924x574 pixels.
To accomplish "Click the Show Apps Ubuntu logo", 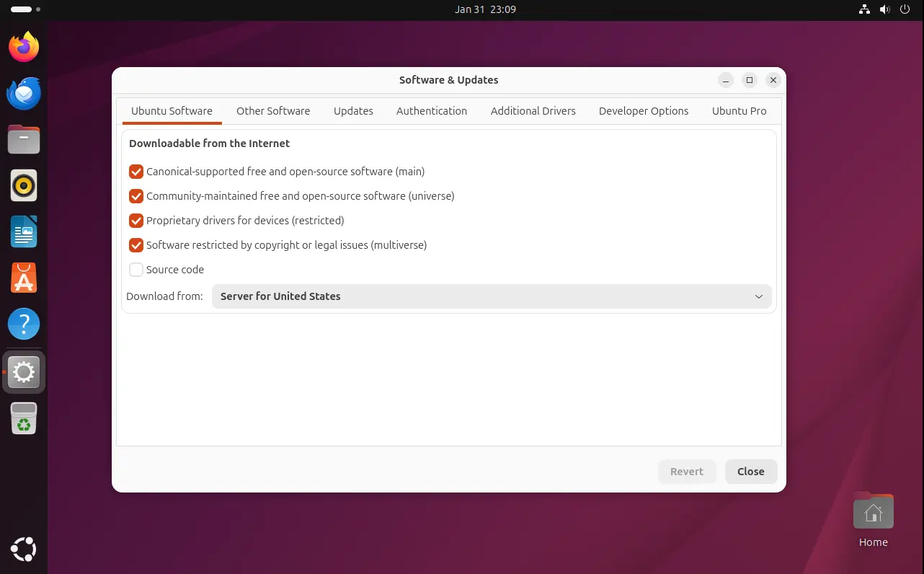I will [24, 549].
